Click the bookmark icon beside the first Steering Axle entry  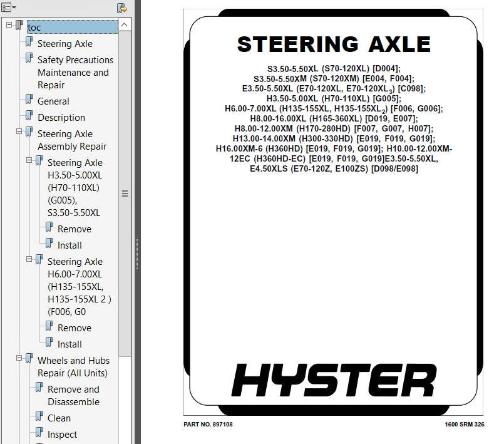pos(29,41)
